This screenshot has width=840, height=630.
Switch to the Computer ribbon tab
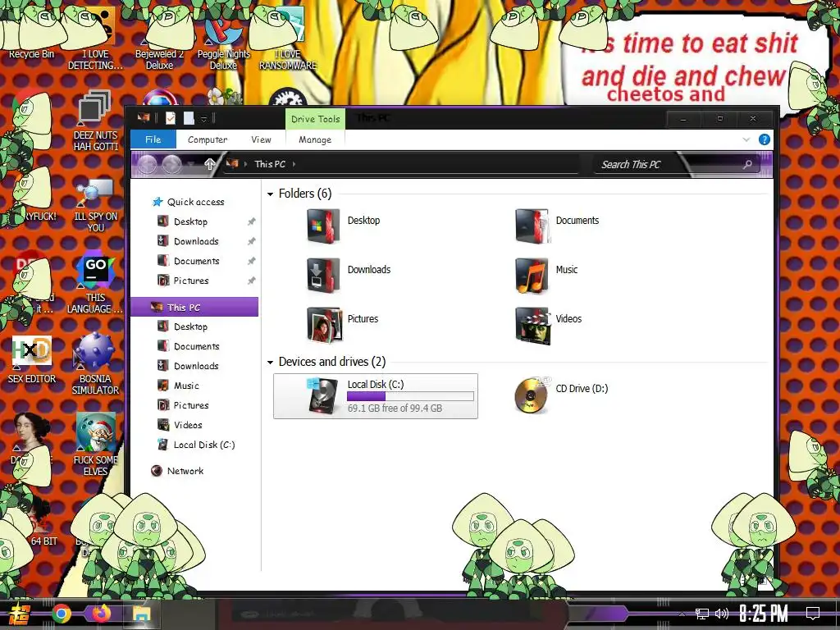click(208, 139)
